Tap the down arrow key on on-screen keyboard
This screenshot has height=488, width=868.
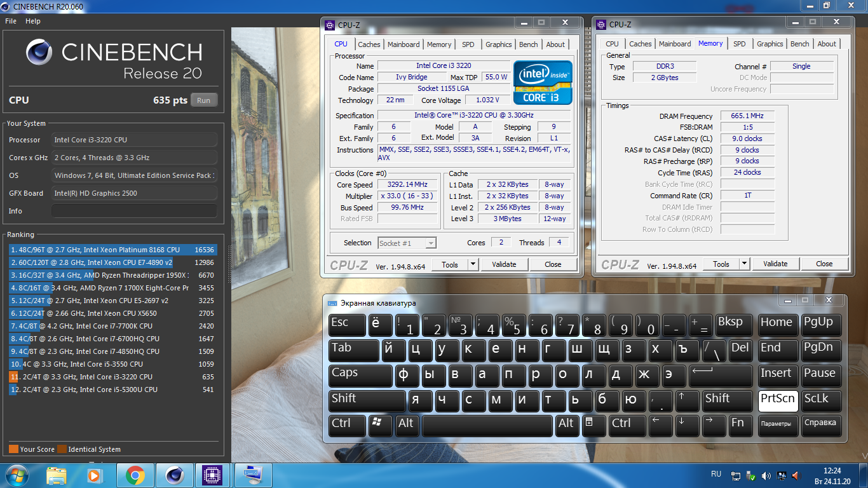687,424
